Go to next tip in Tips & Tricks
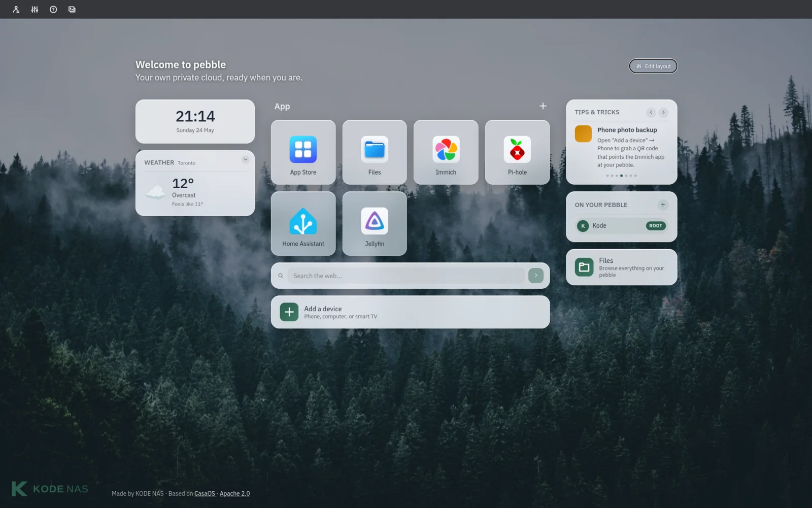The image size is (812, 508). (x=663, y=112)
